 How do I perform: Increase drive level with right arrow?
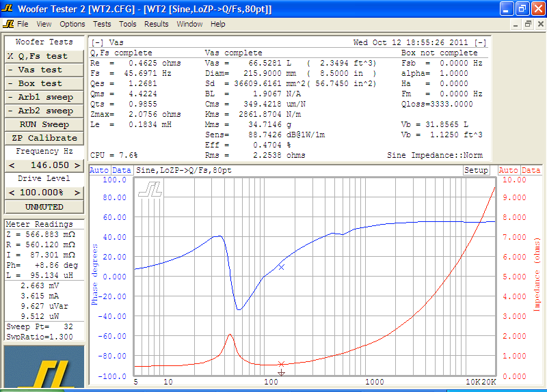[x=77, y=193]
